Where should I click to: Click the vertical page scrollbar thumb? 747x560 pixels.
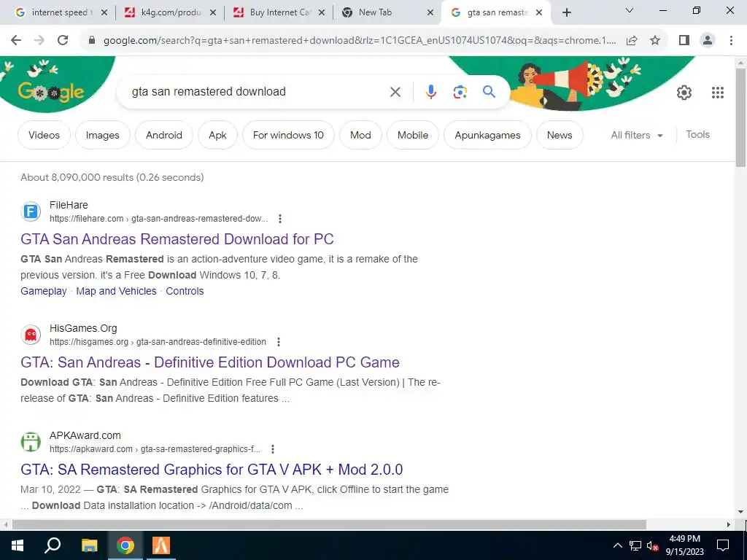(740, 117)
